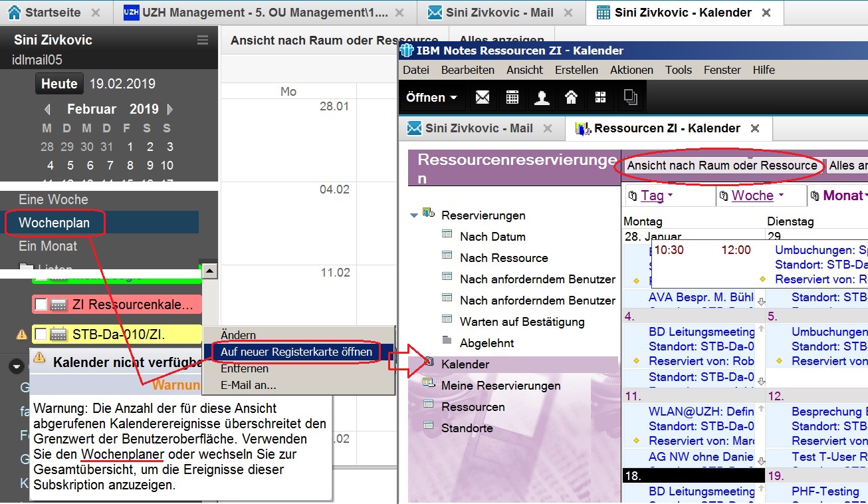This screenshot has width=868, height=504.
Task: Open the Öffnen dropdown button
Action: pos(432,98)
